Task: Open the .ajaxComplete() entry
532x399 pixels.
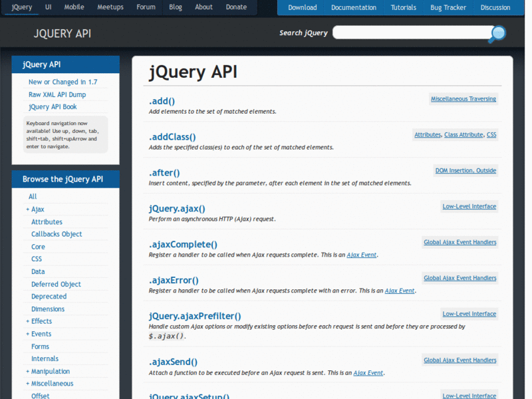Action: (183, 245)
